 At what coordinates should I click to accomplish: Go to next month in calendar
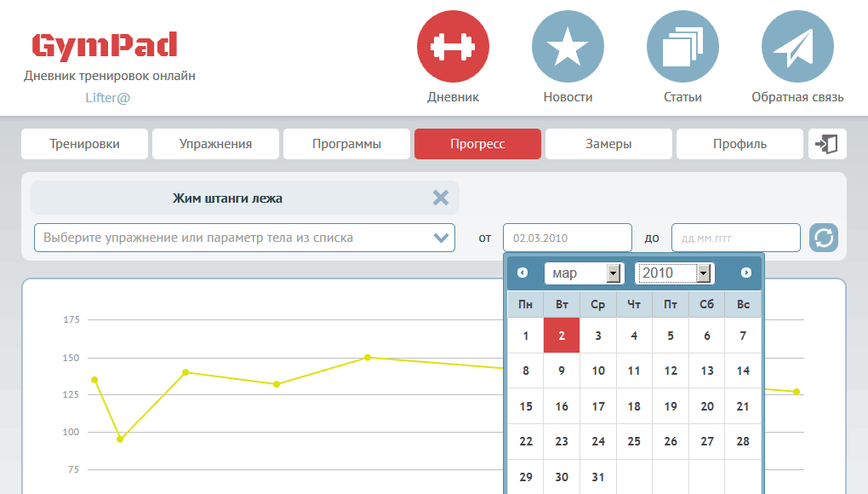coord(746,273)
